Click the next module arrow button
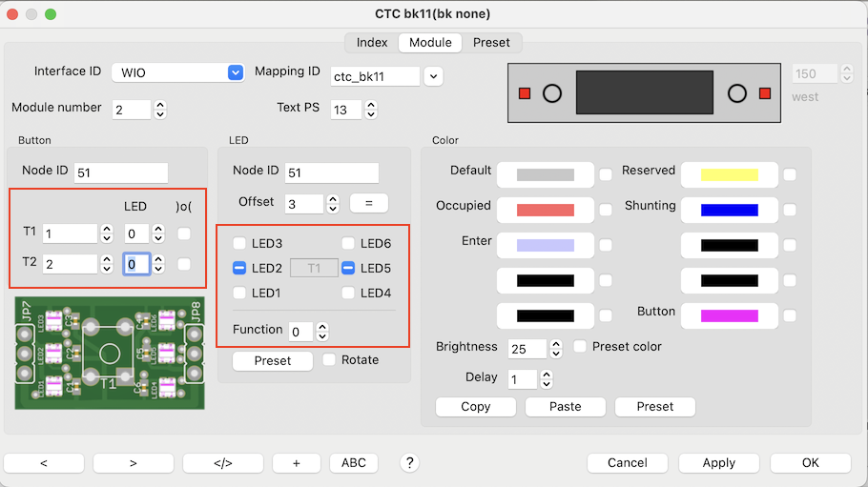Viewport: 868px width, 487px height. 133,463
